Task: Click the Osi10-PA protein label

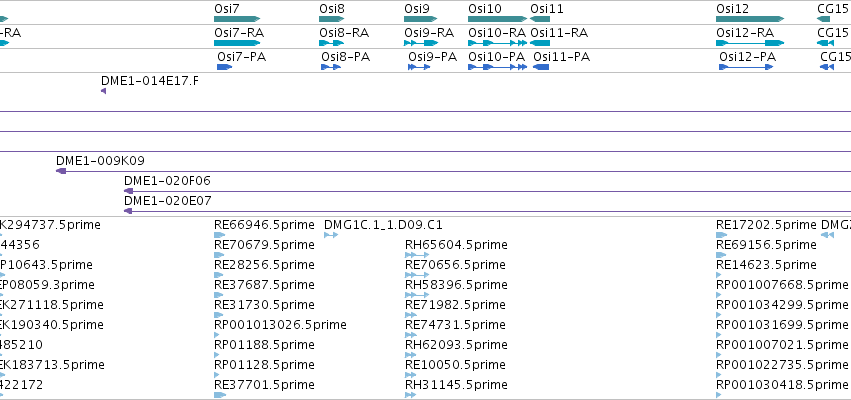Action: 497,56
